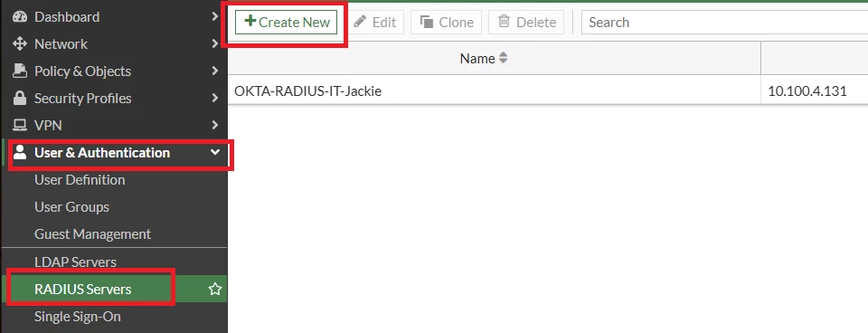The image size is (868, 333).
Task: Collapse the User & Authentication chevron
Action: pyautogui.click(x=215, y=152)
